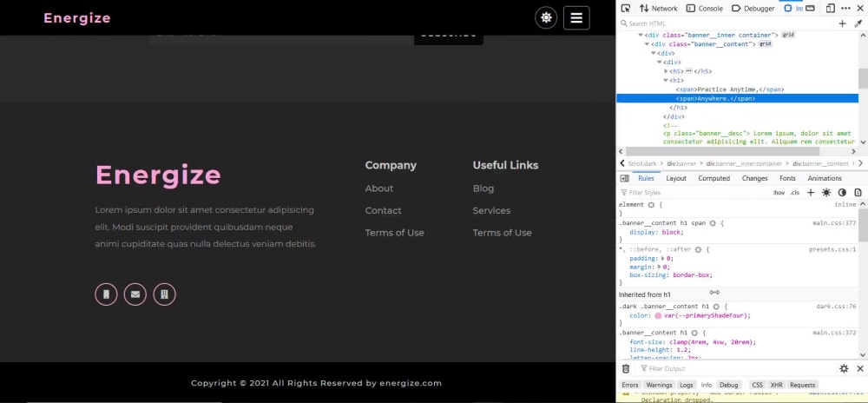Toggle the Logs console filter
The image size is (868, 403).
pos(687,385)
